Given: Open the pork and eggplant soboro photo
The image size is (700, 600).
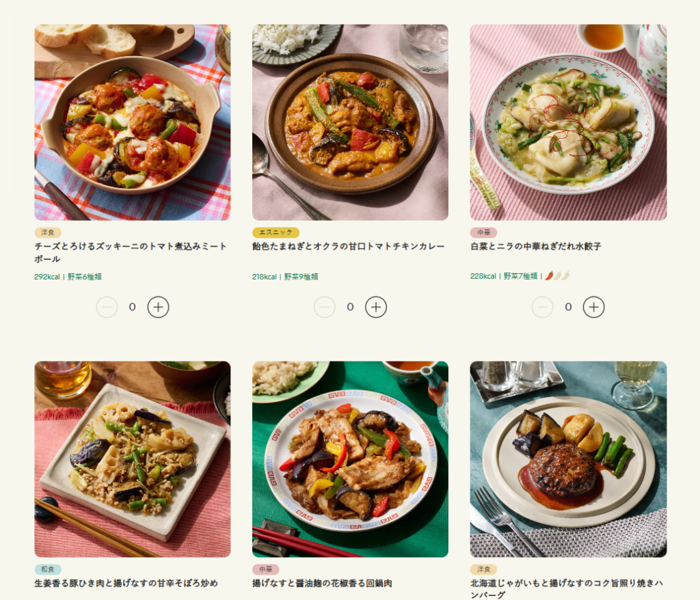Looking at the screenshot, I should click(133, 459).
